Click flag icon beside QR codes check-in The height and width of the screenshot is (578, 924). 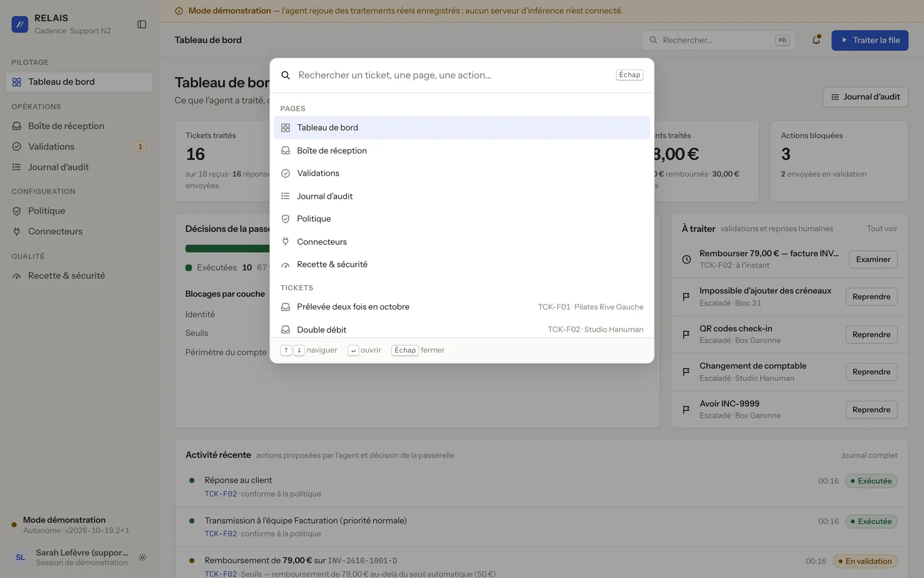click(x=686, y=335)
